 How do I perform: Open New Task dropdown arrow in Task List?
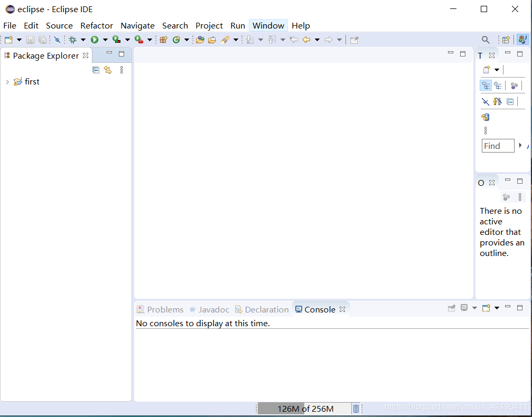(497, 70)
